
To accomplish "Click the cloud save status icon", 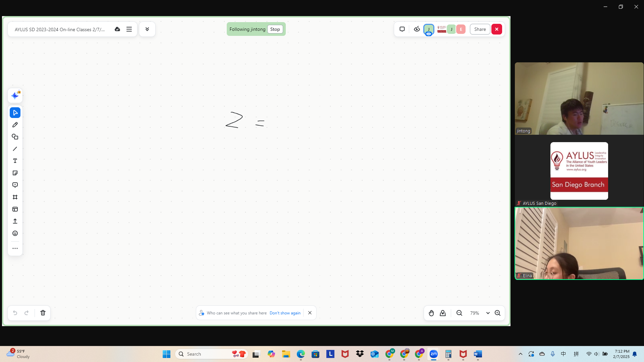I will click(x=117, y=29).
